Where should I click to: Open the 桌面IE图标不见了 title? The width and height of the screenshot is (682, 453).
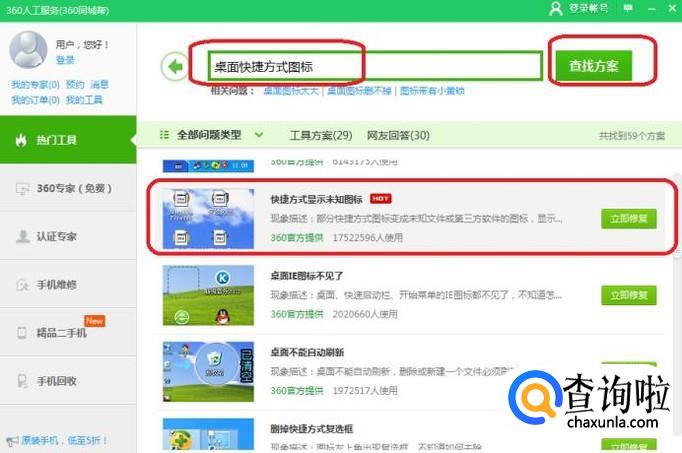coord(307,276)
